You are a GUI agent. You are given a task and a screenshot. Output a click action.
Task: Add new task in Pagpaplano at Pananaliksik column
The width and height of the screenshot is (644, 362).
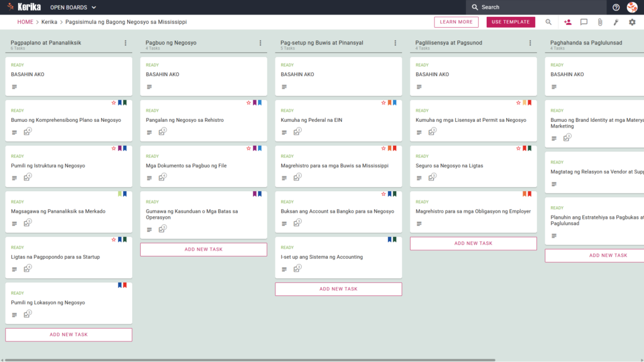coord(69,334)
